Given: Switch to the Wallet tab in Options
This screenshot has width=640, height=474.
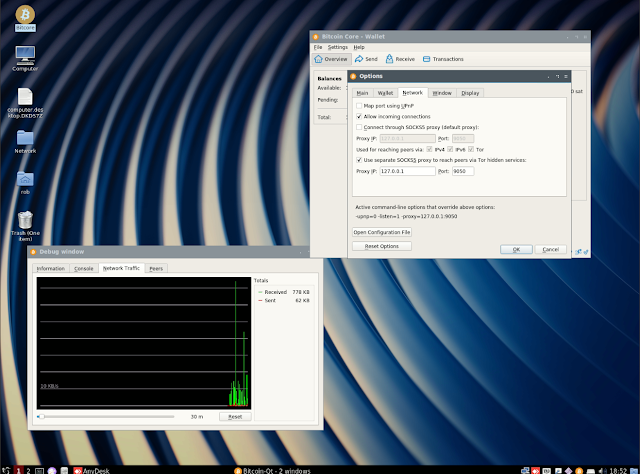Looking at the screenshot, I should click(x=385, y=93).
